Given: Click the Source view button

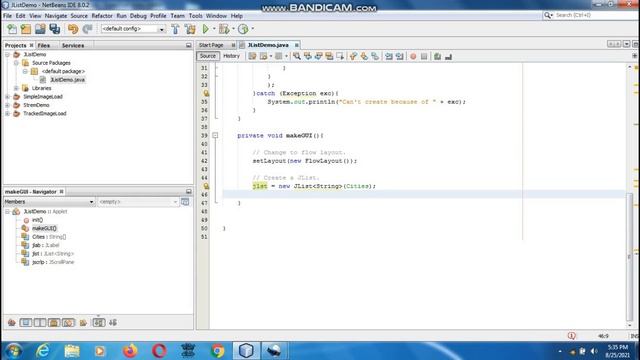Looking at the screenshot, I should coord(208,56).
